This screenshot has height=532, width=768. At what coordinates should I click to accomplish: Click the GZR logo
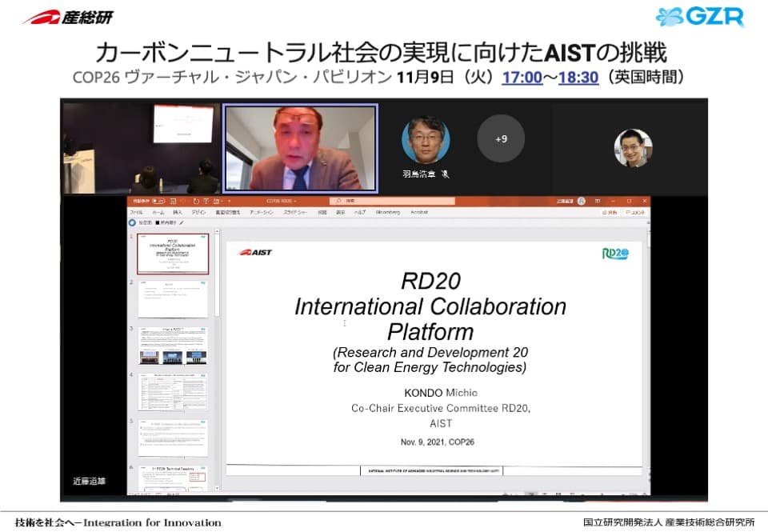[x=700, y=16]
